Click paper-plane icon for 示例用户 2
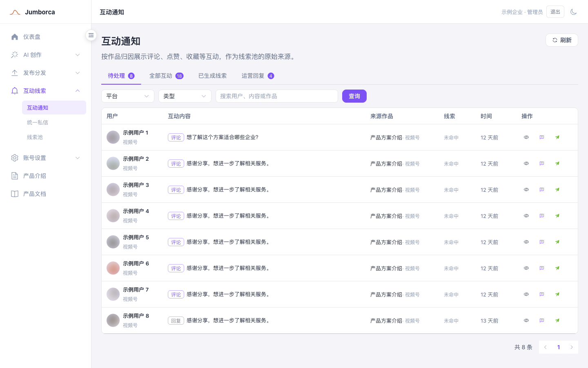Image resolution: width=588 pixels, height=368 pixels. pos(557,164)
